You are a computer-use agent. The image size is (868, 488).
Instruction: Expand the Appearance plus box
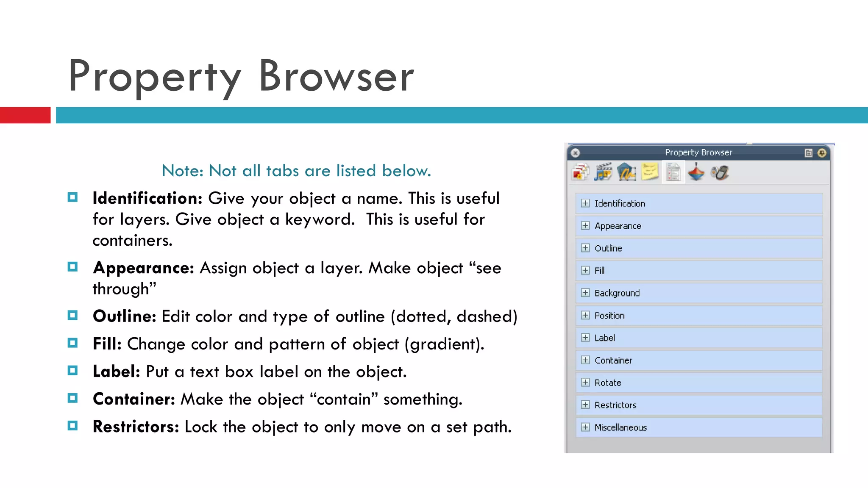coord(585,226)
